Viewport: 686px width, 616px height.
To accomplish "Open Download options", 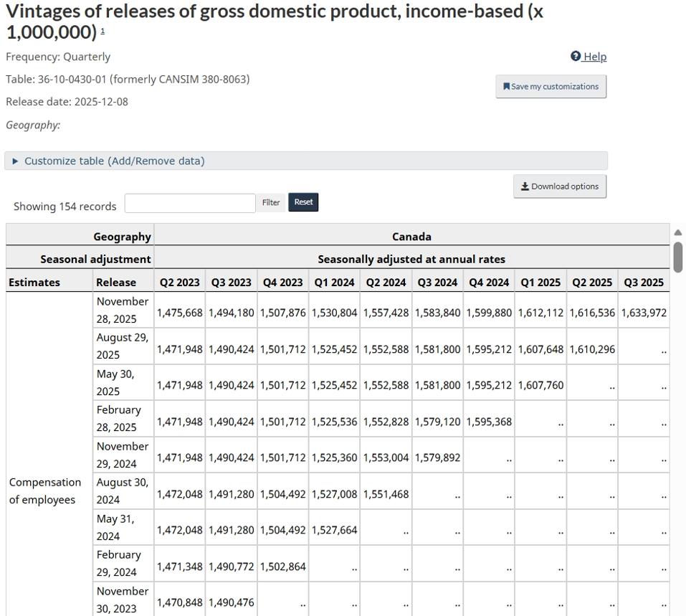I will [560, 186].
